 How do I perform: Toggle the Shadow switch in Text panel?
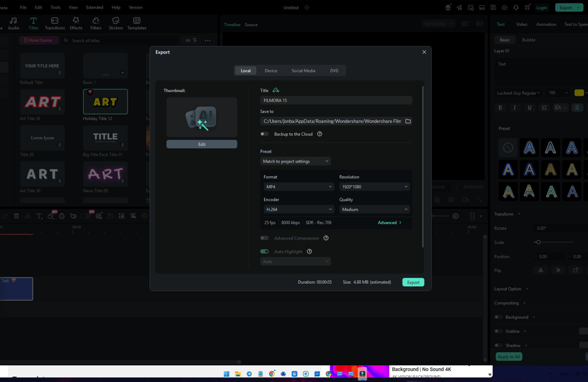[x=498, y=345]
